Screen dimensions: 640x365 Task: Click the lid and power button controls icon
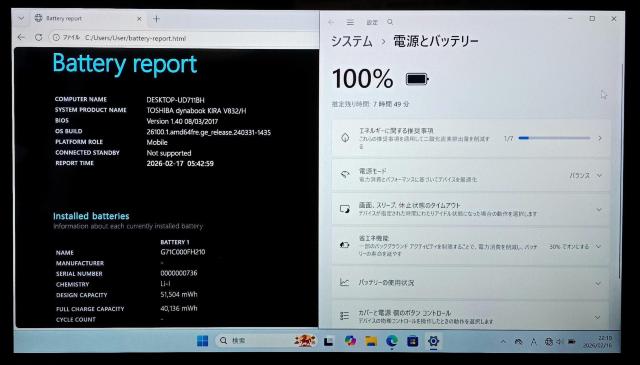345,316
